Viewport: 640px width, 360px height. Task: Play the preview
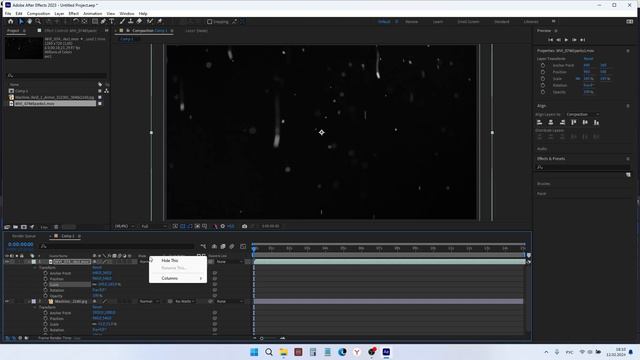point(566,40)
